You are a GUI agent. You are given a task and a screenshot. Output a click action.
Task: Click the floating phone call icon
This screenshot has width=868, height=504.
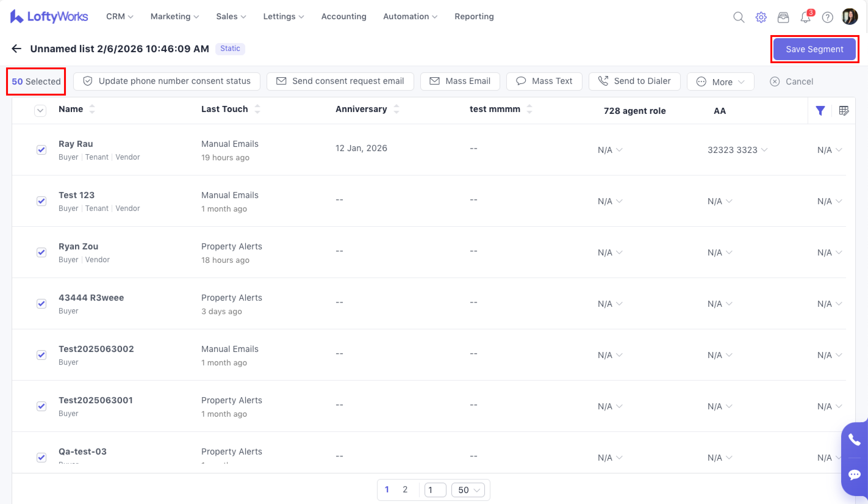coord(854,440)
